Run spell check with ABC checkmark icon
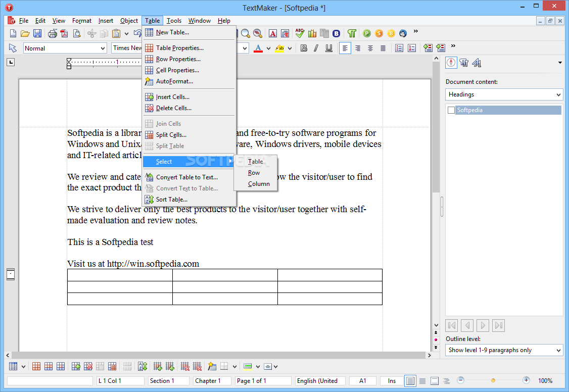 [300, 33]
